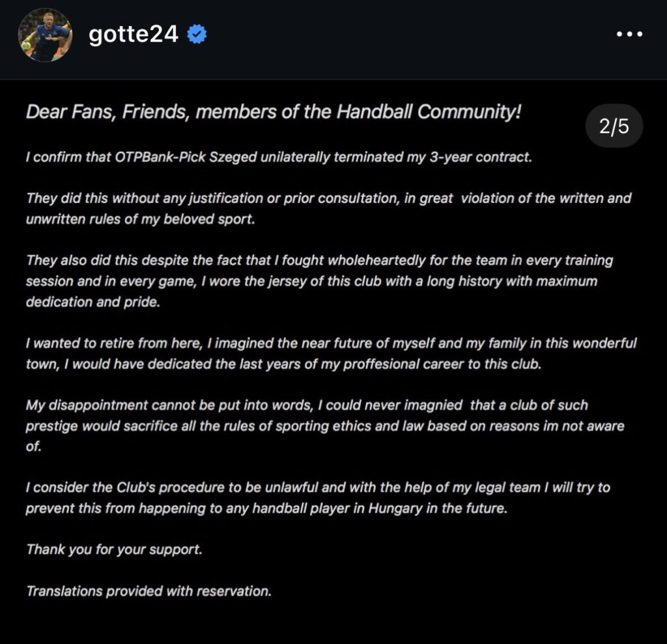Click the misspelled word "proffesional"

click(x=388, y=364)
